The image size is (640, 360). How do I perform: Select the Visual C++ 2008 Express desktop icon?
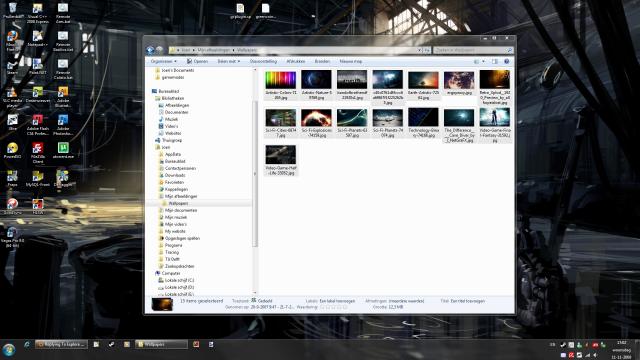pyautogui.click(x=38, y=13)
